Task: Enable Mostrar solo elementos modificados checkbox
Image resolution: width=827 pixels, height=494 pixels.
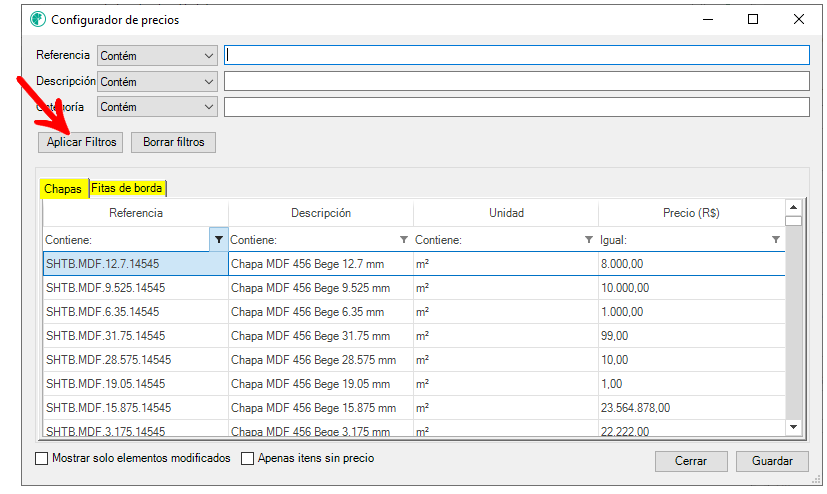Action: coord(42,459)
